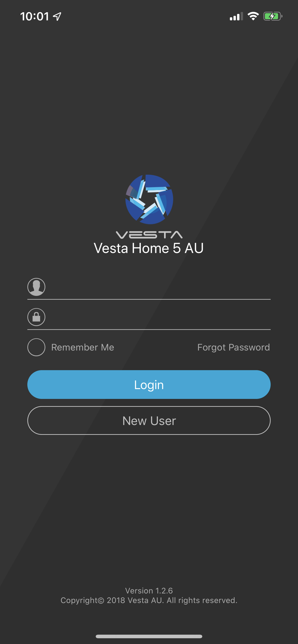
Task: Tap the copyright Vesta AU notice
Action: pyautogui.click(x=149, y=600)
